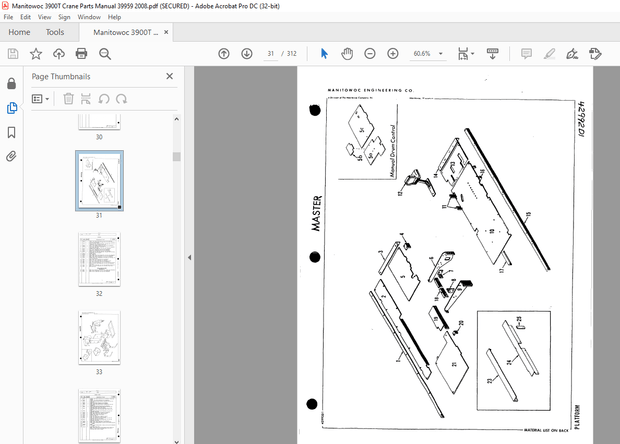Click the scrolling mode keyboard icon
Image resolution: width=620 pixels, height=444 pixels.
coord(493,54)
